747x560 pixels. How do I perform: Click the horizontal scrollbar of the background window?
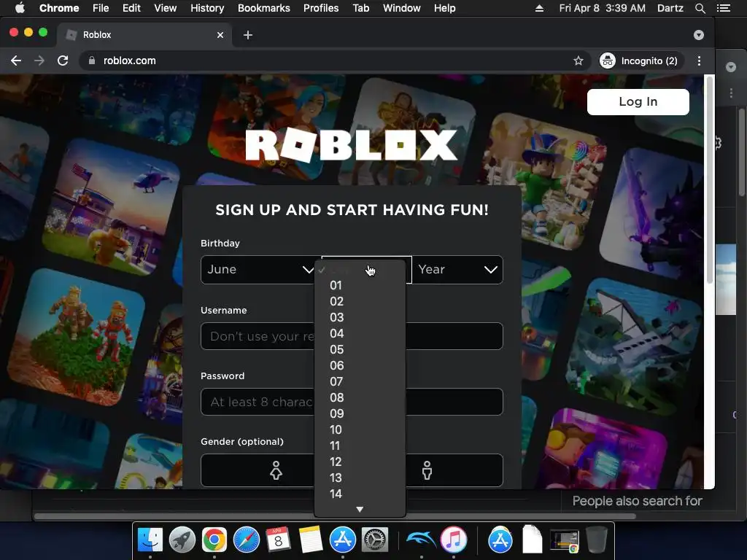tap(335, 516)
